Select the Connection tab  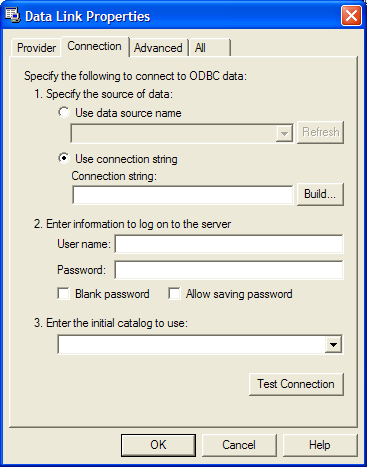coord(94,46)
